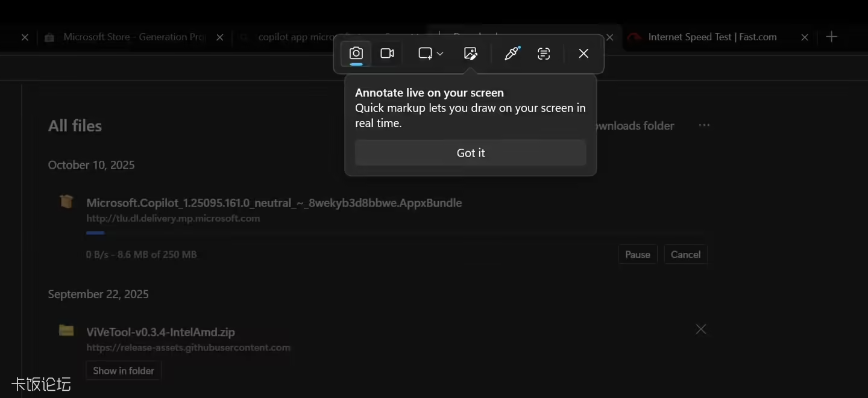Image resolution: width=868 pixels, height=398 pixels.
Task: Close the Internet Speed Test tab
Action: pos(805,37)
